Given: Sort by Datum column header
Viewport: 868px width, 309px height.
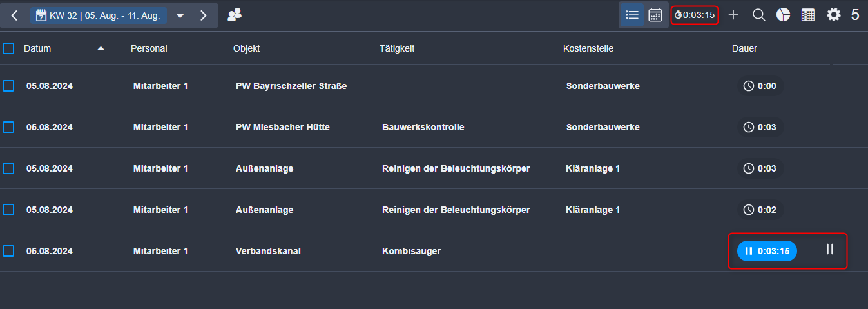Looking at the screenshot, I should click(x=37, y=48).
